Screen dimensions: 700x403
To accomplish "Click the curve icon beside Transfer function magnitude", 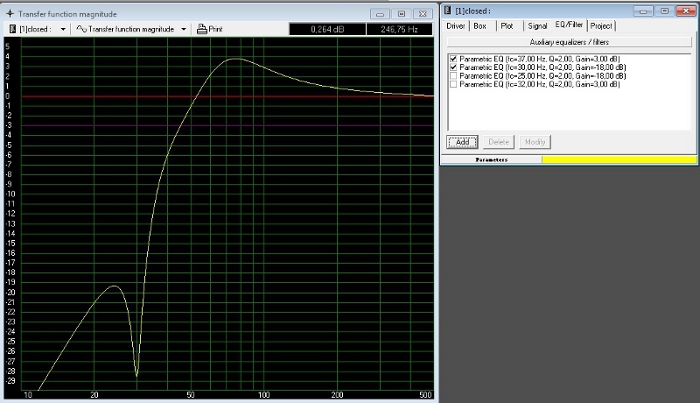I will tap(82, 29).
